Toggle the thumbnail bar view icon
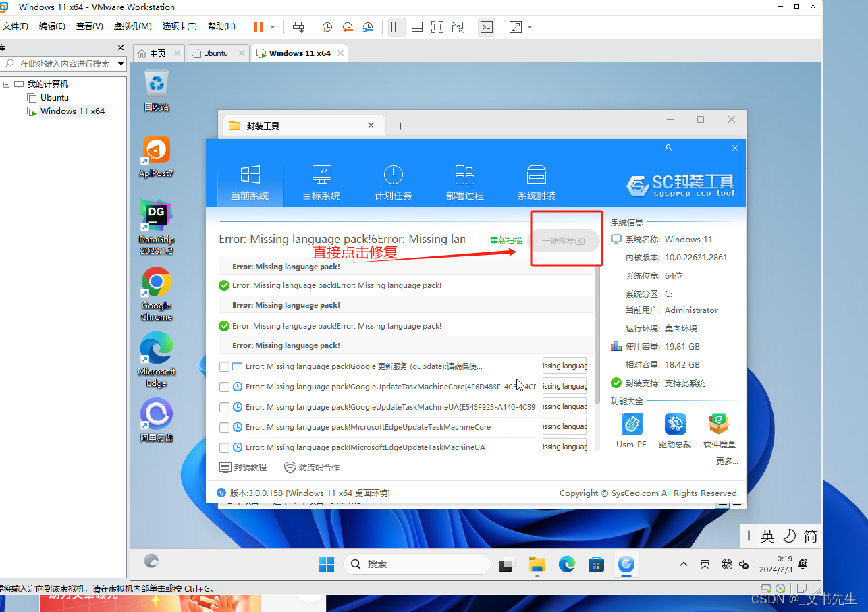 (417, 27)
